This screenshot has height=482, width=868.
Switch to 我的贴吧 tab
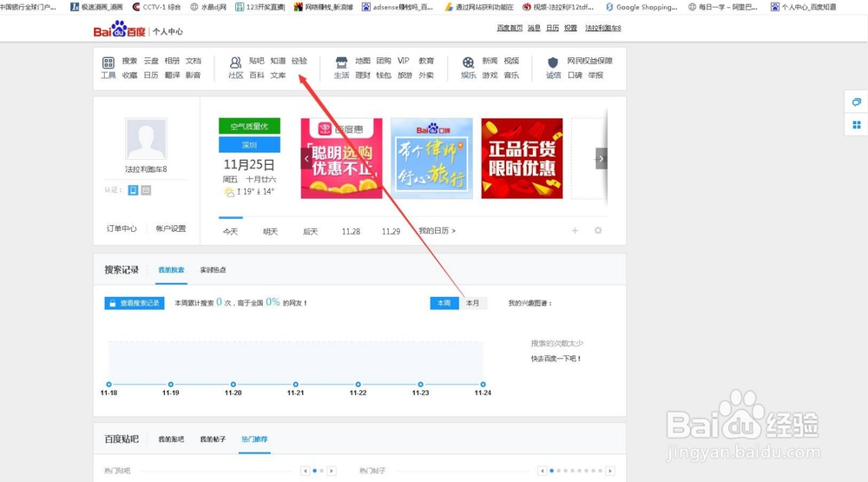click(171, 439)
